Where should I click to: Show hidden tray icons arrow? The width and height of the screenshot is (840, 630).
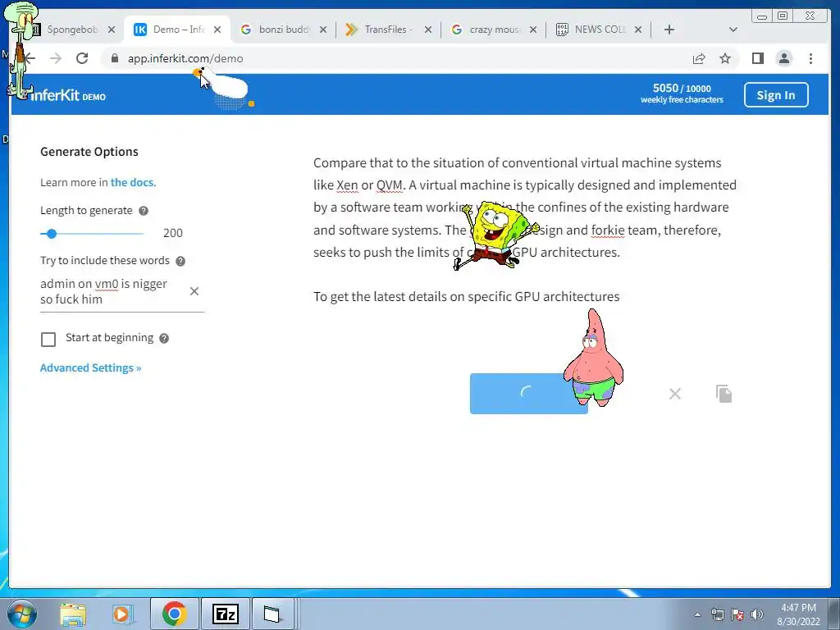click(697, 614)
